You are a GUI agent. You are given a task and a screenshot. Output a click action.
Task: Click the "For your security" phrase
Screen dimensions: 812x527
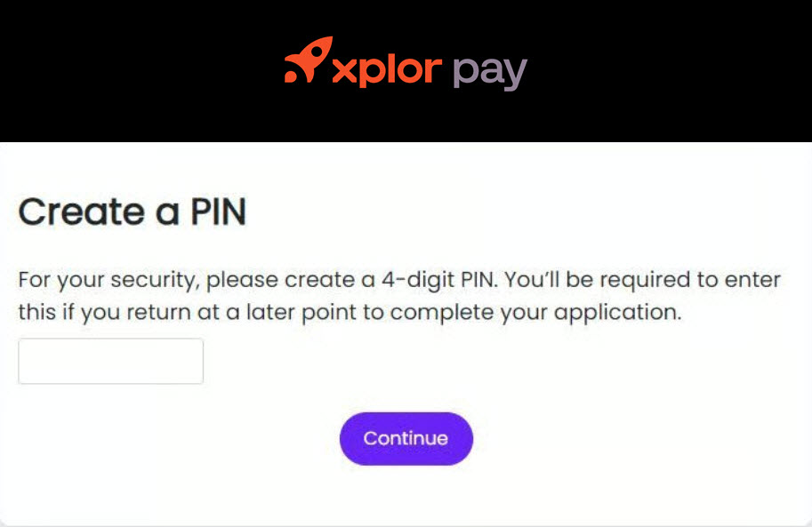110,281
